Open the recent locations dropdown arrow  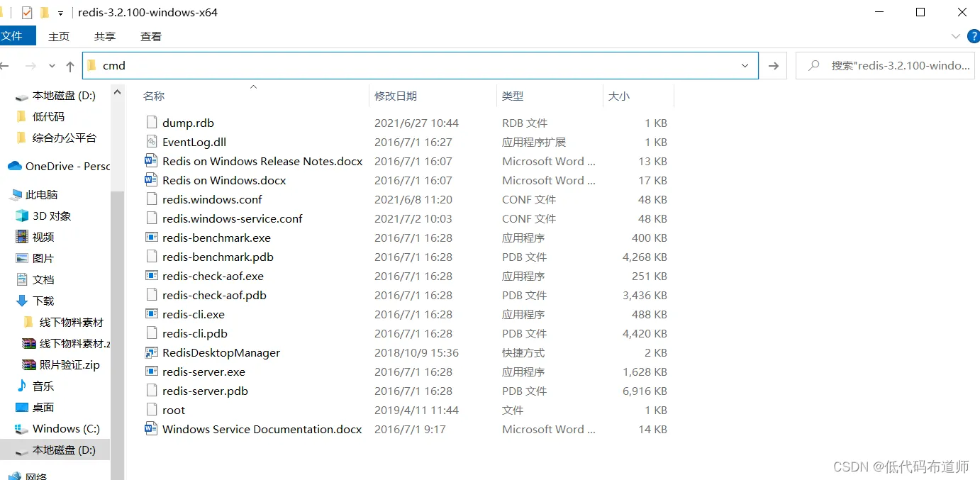[x=52, y=66]
